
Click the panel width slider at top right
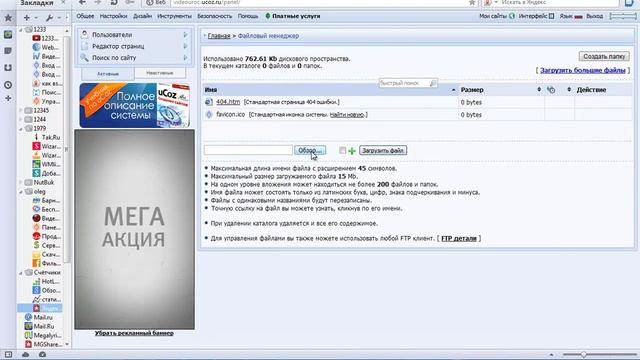[623, 16]
